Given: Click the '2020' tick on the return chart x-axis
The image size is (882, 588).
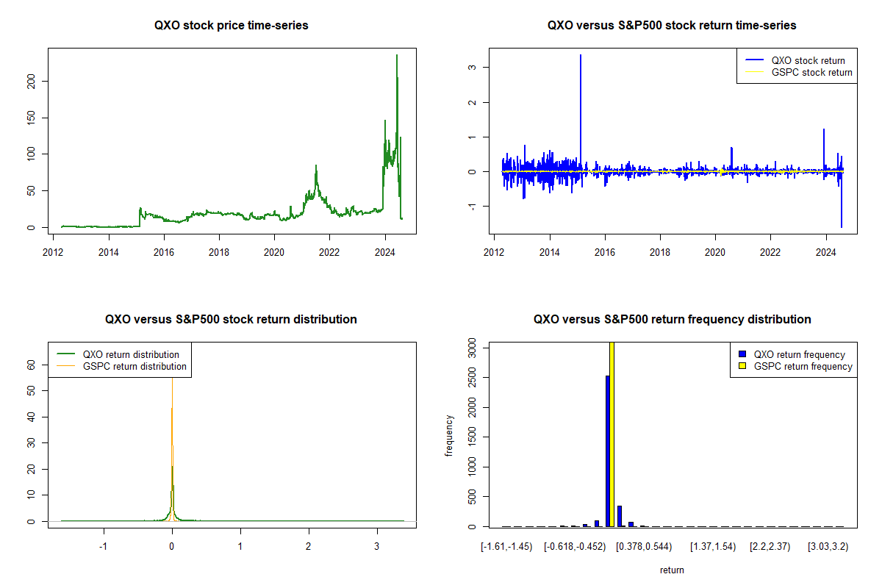Looking at the screenshot, I should point(715,252).
